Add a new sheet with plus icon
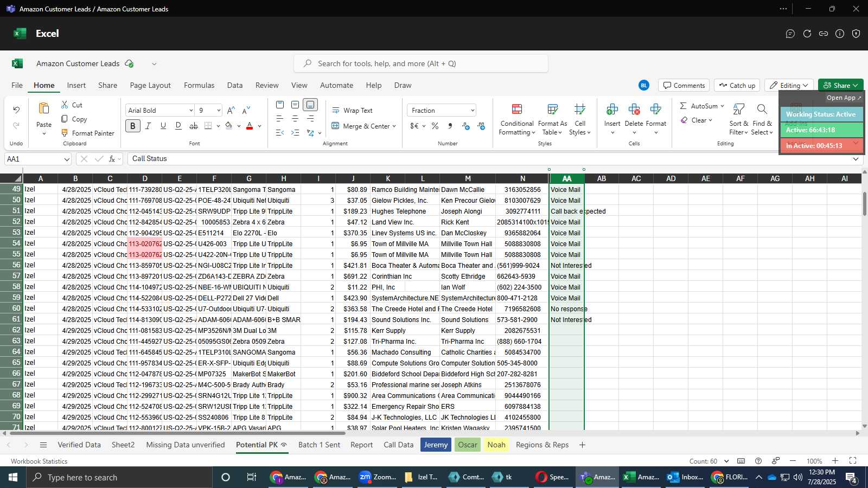Viewport: 868px width, 488px height. (x=582, y=445)
